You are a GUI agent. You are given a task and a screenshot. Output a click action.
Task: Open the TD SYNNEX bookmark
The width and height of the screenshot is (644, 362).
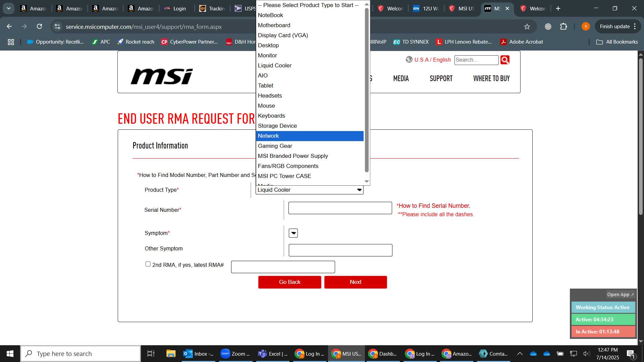pyautogui.click(x=411, y=42)
